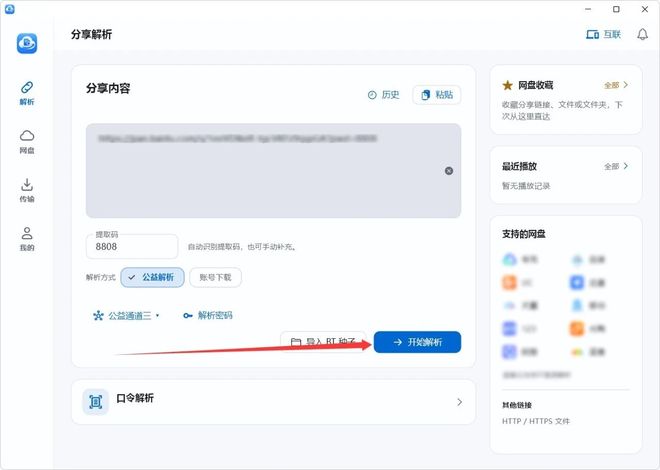This screenshot has height=470, width=660.
Task: Open the 我的 profile sidebar tab
Action: point(27,239)
